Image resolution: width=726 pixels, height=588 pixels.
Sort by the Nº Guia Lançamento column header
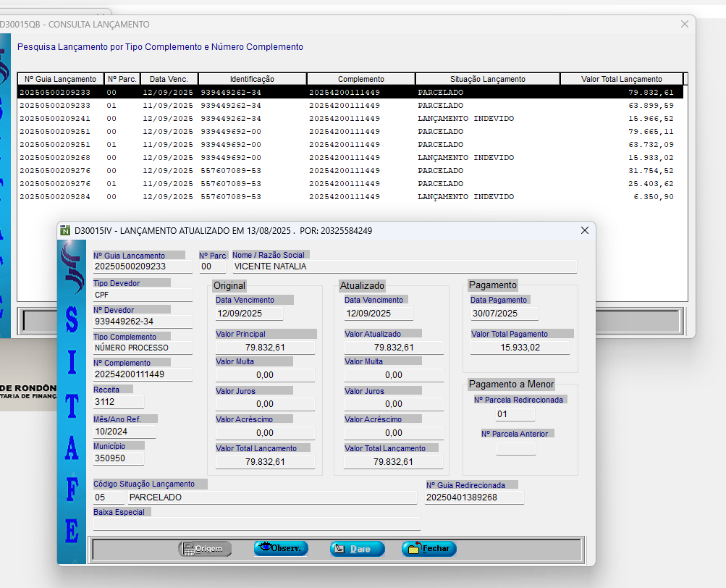(60, 79)
